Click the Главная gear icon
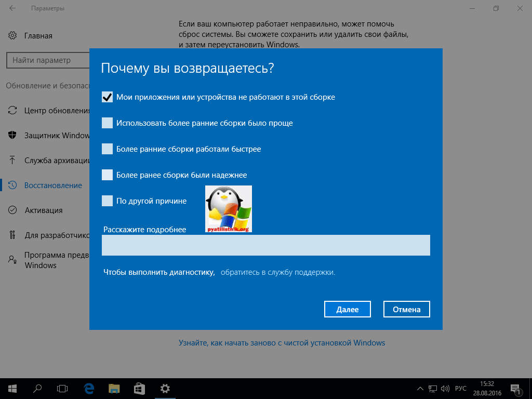532x399 pixels. (x=12, y=35)
